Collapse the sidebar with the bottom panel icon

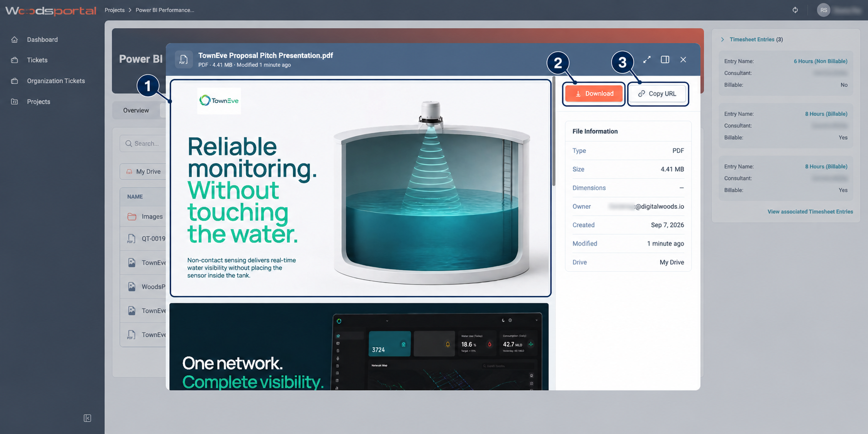(x=87, y=418)
